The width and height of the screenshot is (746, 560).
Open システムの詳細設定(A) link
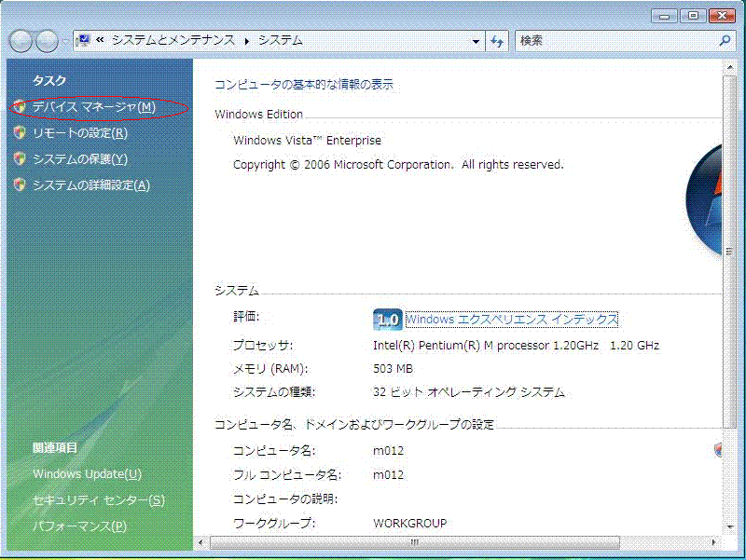tap(90, 184)
